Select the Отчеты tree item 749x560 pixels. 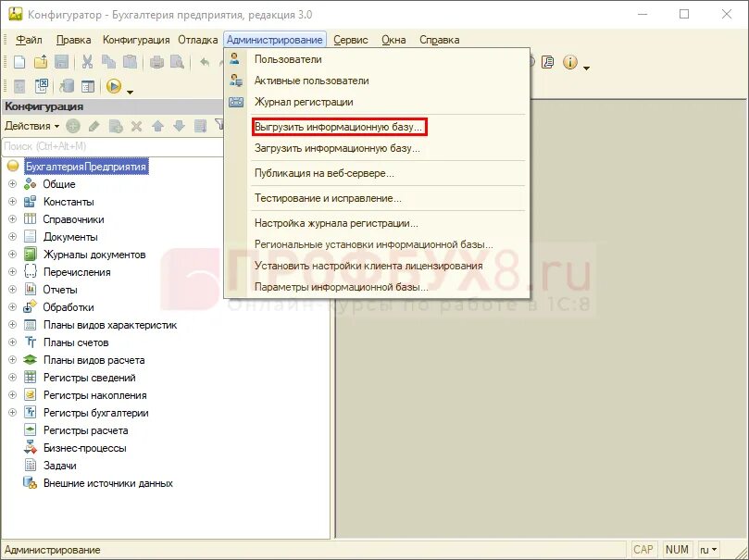(x=60, y=290)
